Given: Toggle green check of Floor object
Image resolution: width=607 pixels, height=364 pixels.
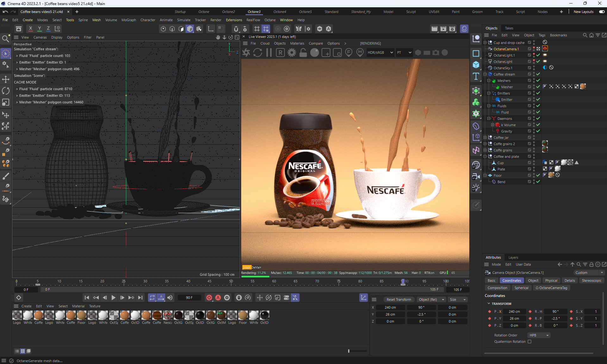Looking at the screenshot, I should (538, 176).
